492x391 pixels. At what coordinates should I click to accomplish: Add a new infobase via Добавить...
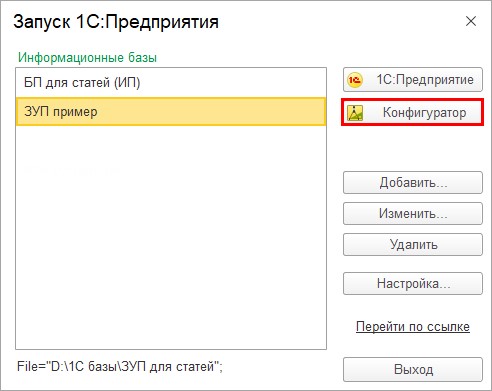(x=413, y=182)
